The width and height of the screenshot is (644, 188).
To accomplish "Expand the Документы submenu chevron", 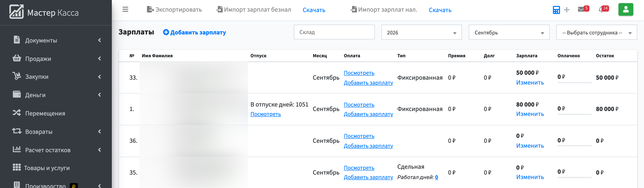I will coord(100,40).
